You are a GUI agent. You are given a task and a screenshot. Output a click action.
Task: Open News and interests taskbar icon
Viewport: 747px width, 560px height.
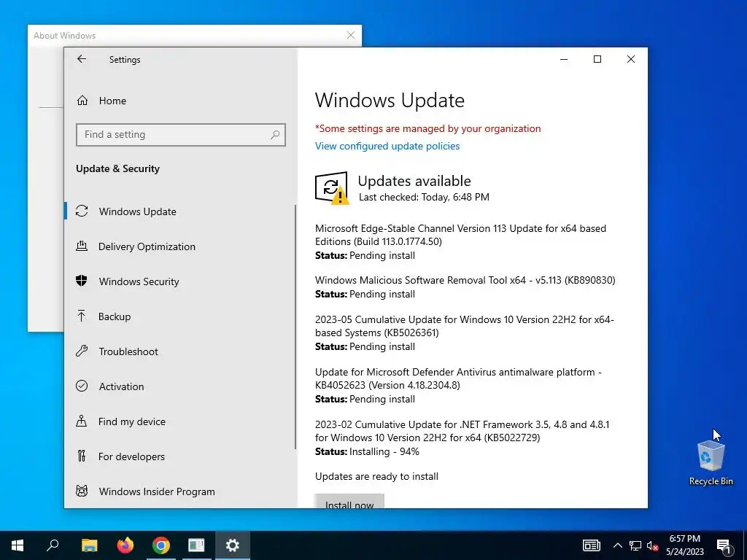(x=591, y=545)
